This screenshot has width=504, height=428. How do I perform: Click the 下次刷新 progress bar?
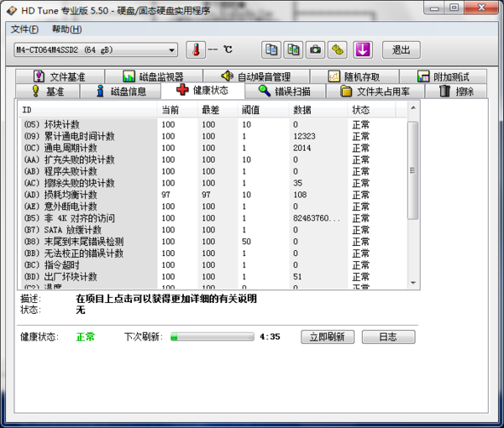213,337
